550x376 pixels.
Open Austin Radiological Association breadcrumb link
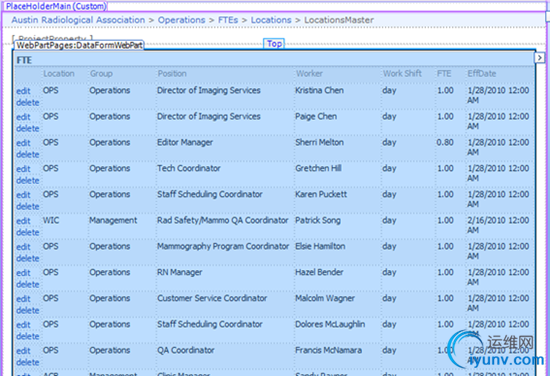[x=78, y=20]
